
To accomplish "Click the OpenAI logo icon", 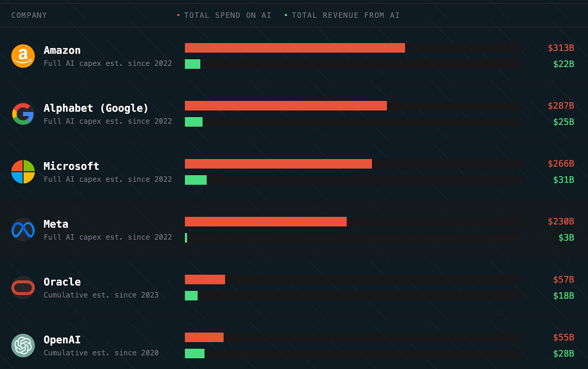I will click(x=23, y=346).
